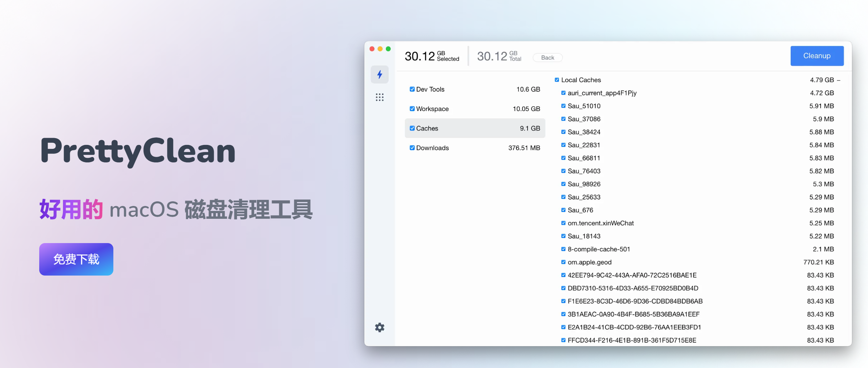Image resolution: width=868 pixels, height=368 pixels.
Task: Zoom the window with green button
Action: [388, 49]
